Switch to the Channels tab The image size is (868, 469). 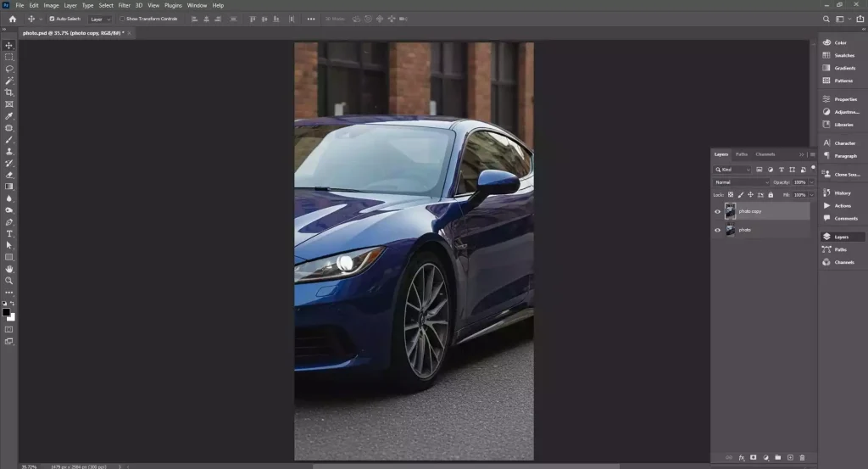coord(765,154)
